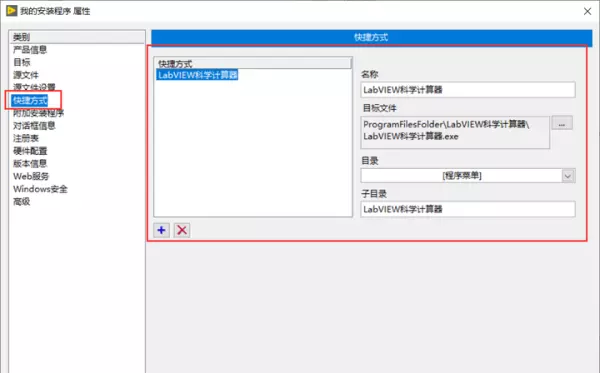
Task: Click the 目标文件 path box
Action: point(455,132)
